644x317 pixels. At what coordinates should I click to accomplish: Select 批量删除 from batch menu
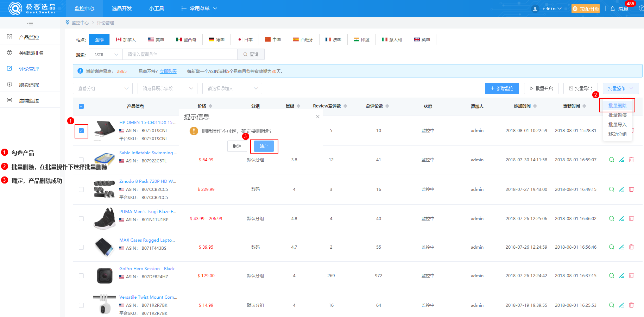pyautogui.click(x=617, y=106)
